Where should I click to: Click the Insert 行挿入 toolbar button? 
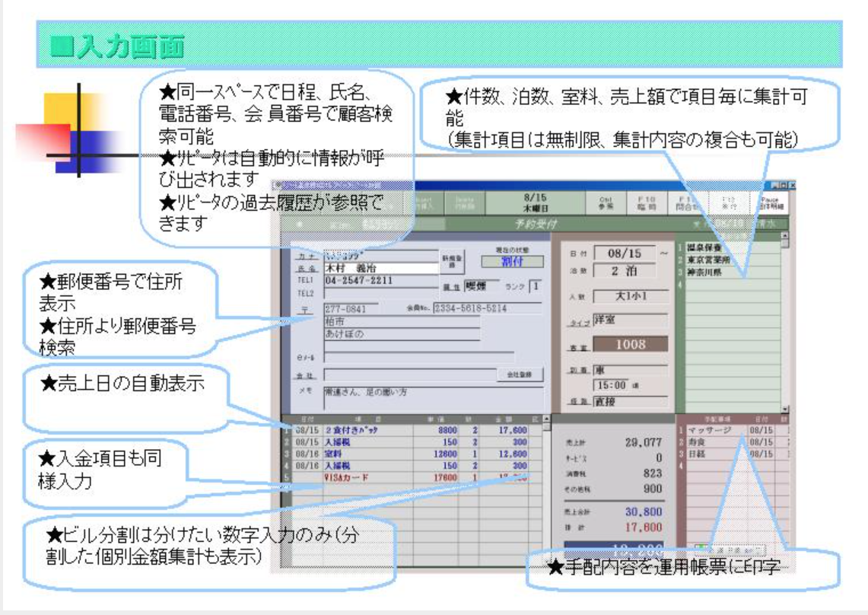426,202
